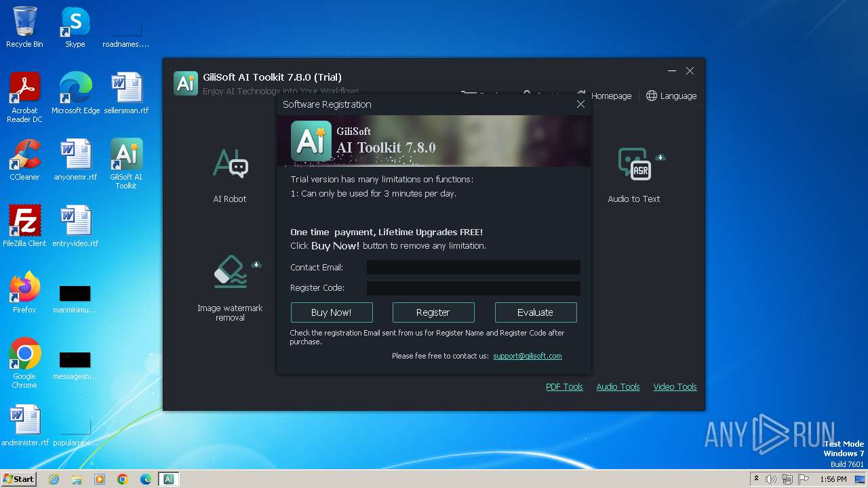
Task: Launch Internet Explorer from taskbar
Action: (54, 479)
